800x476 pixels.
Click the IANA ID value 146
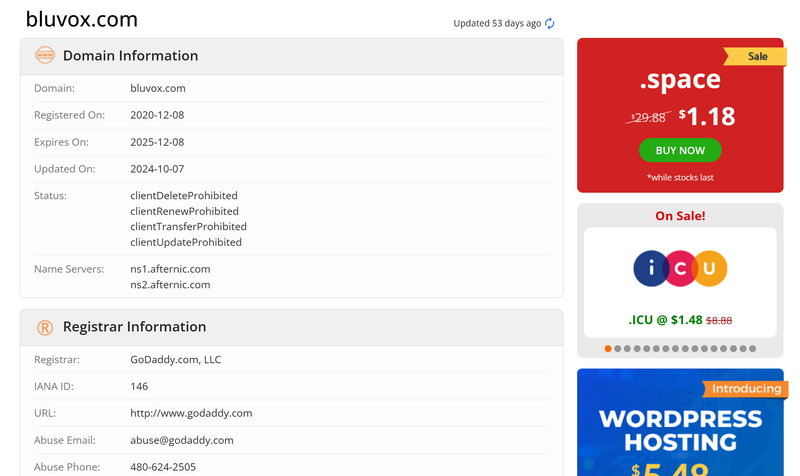pyautogui.click(x=139, y=386)
